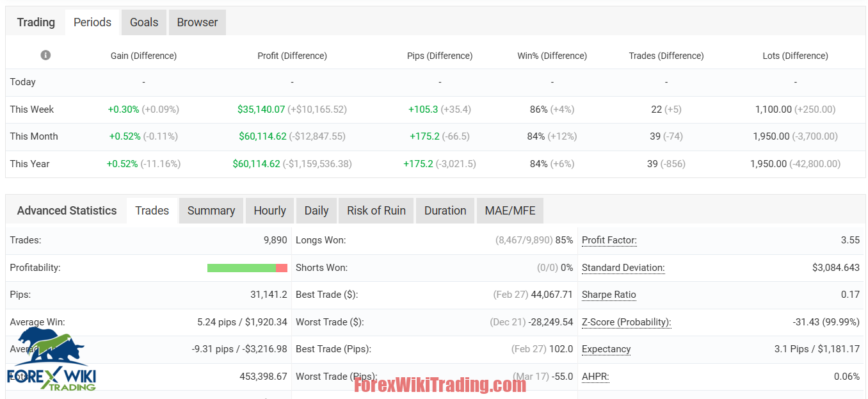Viewport: 868px width, 399px height.
Task: Click This Week profit $35,140.07
Action: 261,110
